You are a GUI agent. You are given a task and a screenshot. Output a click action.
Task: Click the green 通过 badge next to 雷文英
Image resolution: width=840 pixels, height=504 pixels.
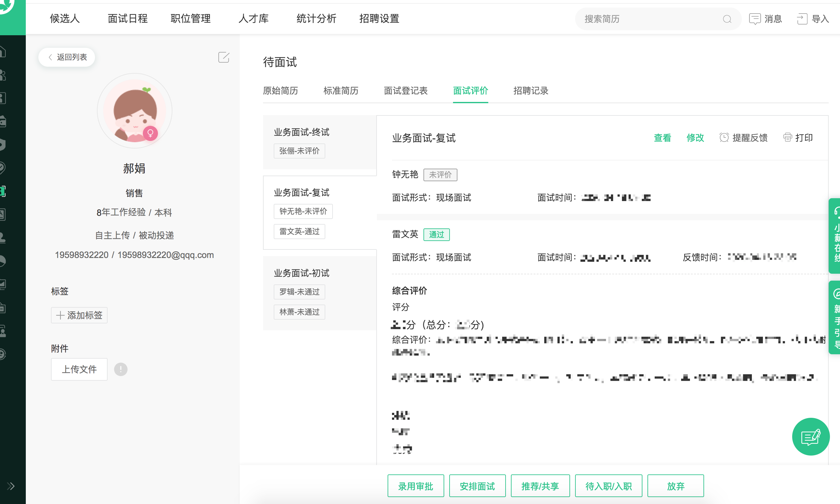pyautogui.click(x=436, y=234)
